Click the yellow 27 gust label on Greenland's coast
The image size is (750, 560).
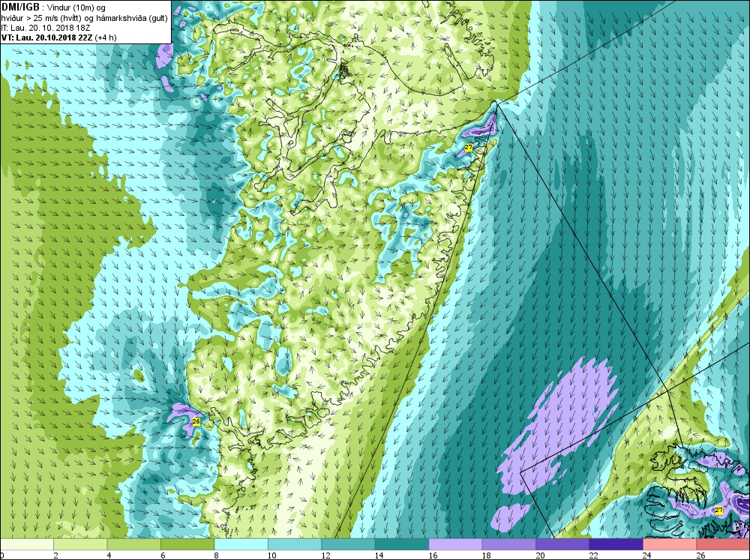[x=468, y=148]
